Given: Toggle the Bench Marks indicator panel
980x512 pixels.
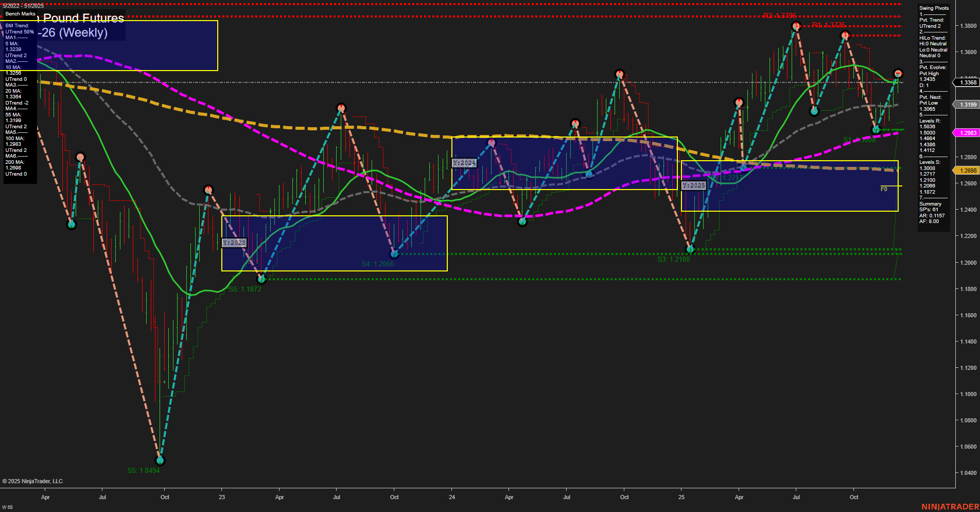Looking at the screenshot, I should click(x=20, y=14).
